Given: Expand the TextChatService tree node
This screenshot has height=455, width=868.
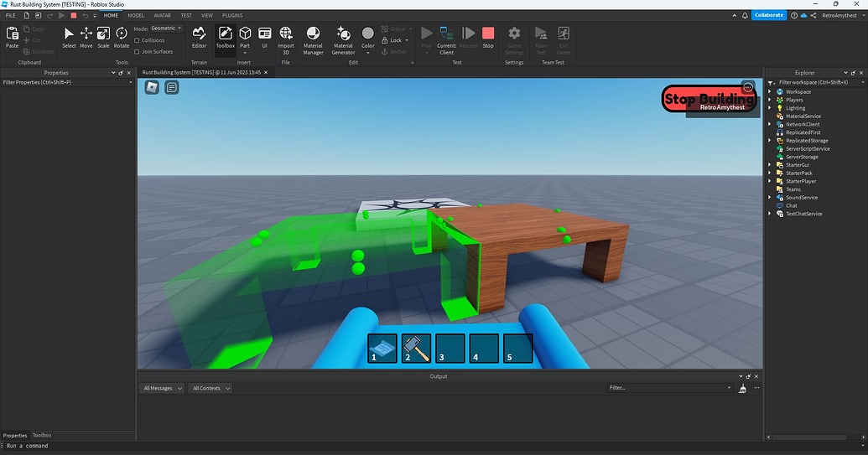Looking at the screenshot, I should [770, 214].
